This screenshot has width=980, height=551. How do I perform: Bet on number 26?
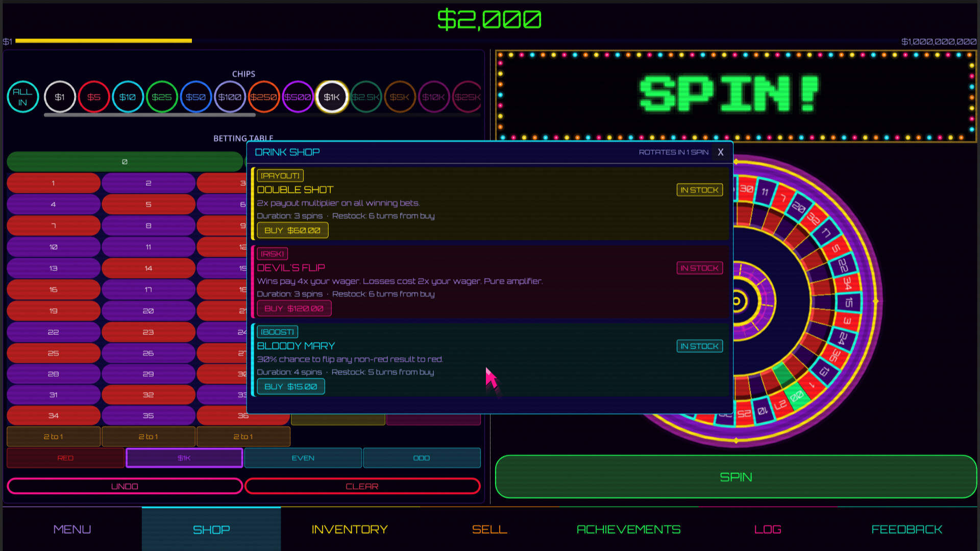click(x=149, y=353)
